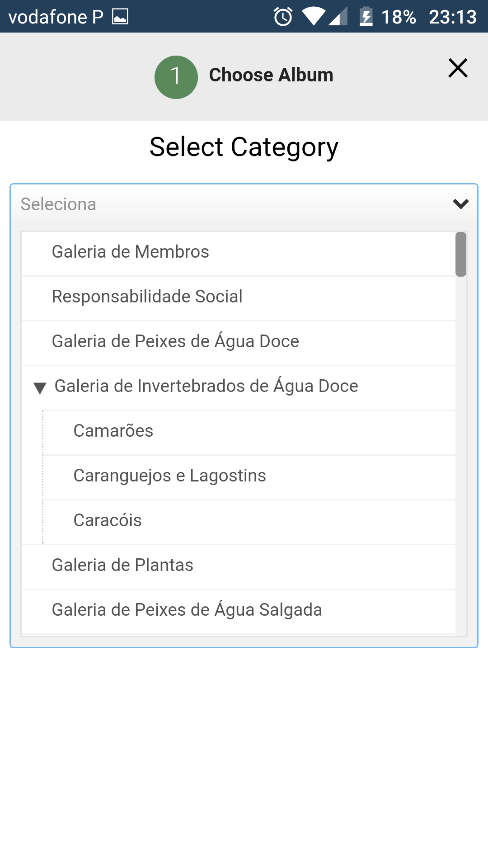Click the category list scrollbar thumb

pos(461,254)
